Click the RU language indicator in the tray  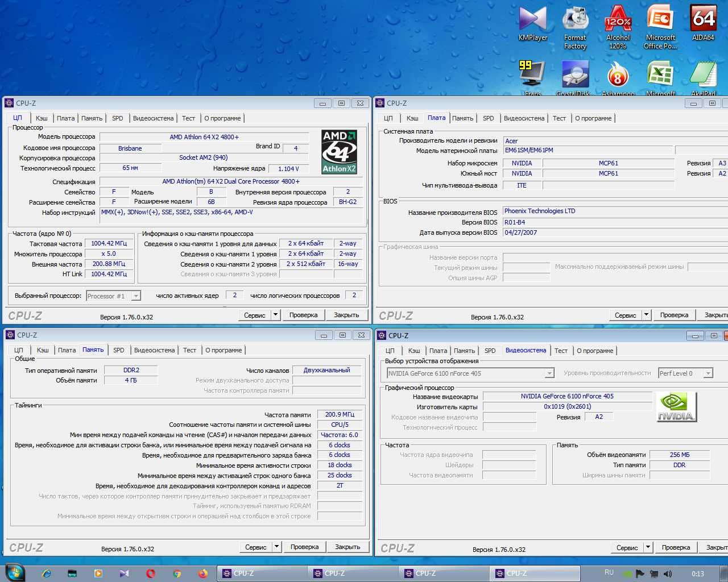[609, 572]
